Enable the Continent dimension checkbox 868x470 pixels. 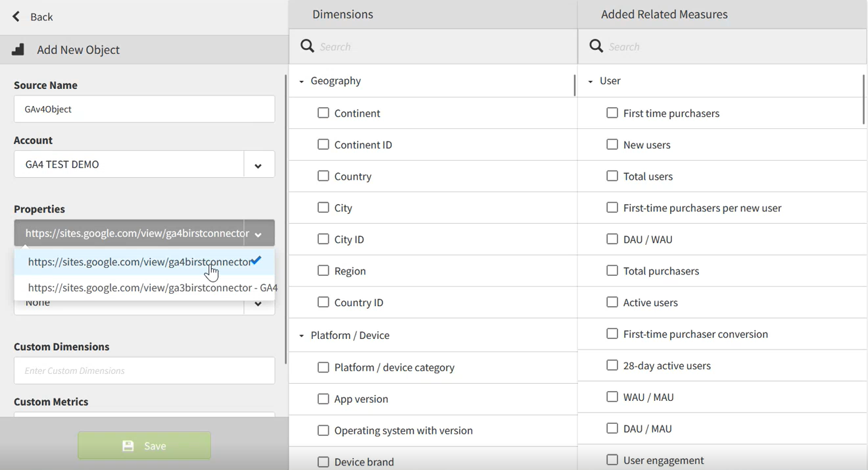(323, 113)
